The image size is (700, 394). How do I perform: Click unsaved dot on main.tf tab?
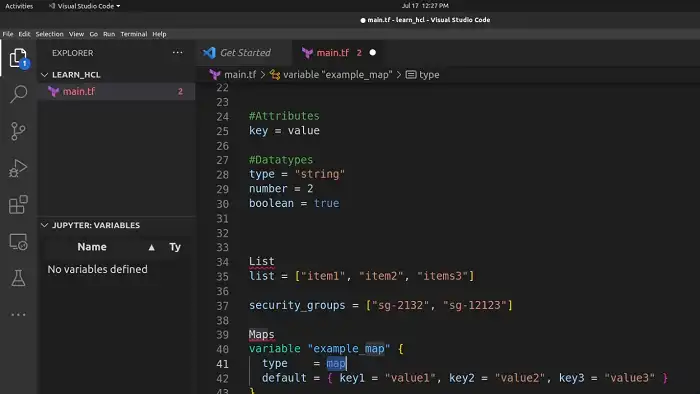click(x=373, y=53)
